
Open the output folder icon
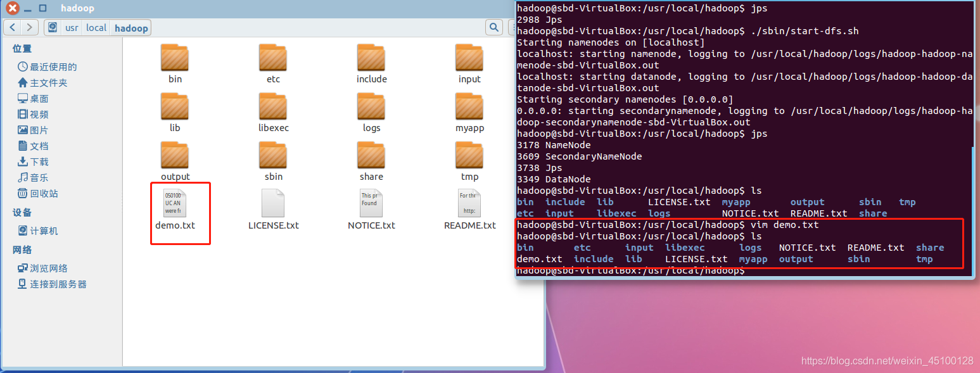pos(175,155)
